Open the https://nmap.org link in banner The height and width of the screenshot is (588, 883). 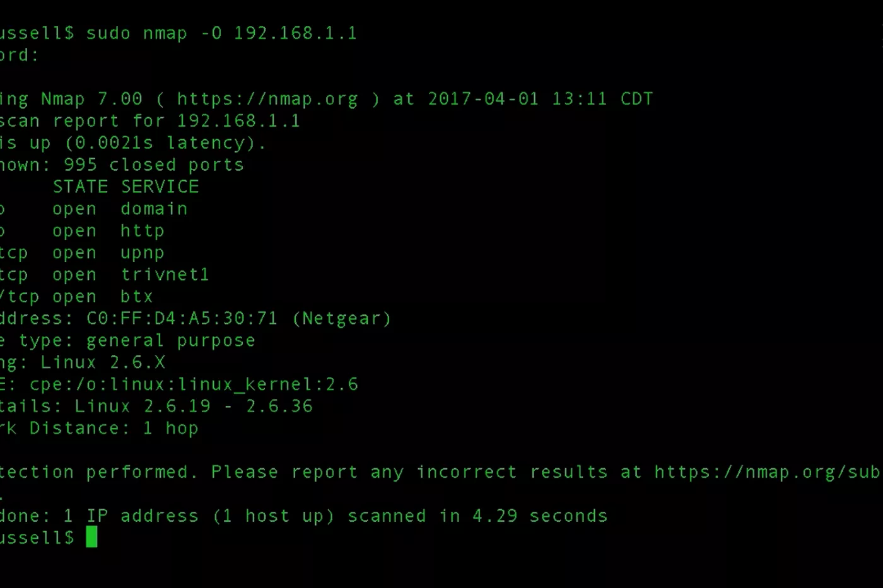(x=267, y=99)
